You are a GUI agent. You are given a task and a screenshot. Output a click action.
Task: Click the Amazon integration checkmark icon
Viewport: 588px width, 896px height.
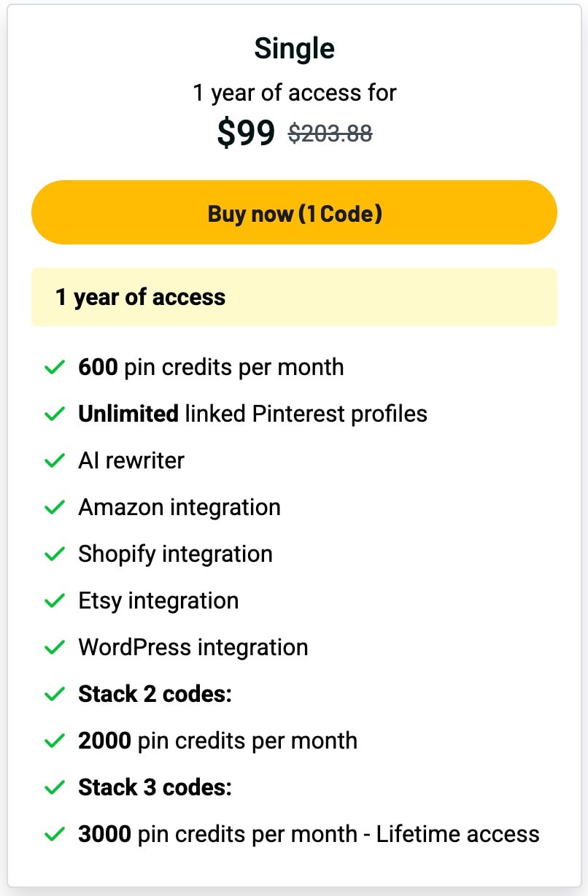coord(55,507)
